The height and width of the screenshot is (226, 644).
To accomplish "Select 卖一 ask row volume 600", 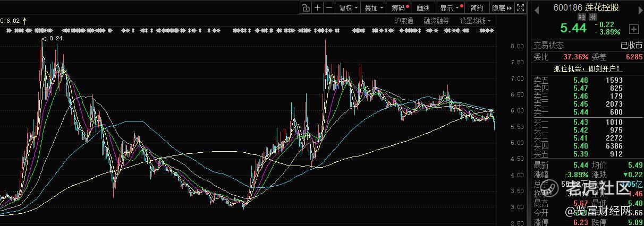I will coord(615,112).
